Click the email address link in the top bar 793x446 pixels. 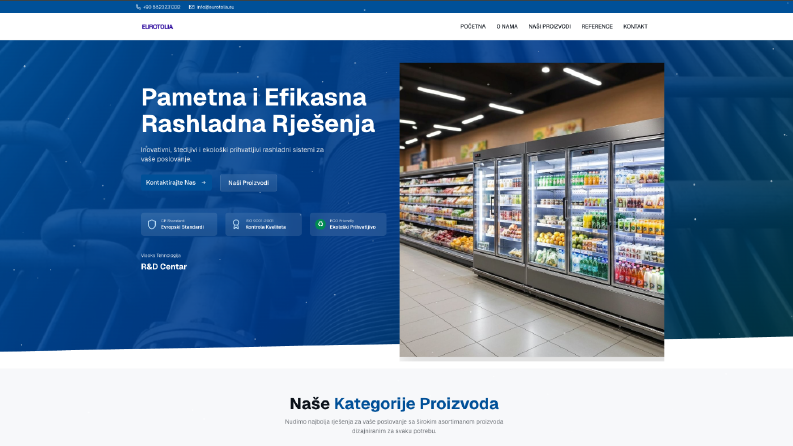[215, 7]
